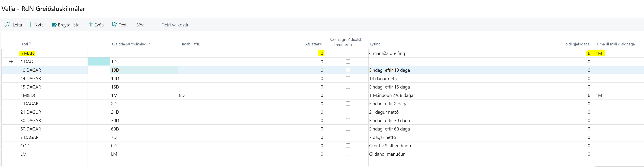This screenshot has width=644, height=167.
Task: Click the Leita search magnifier icon
Action: [8, 25]
